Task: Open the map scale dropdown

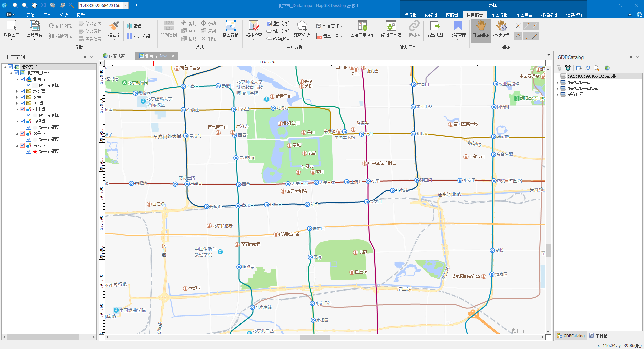Action: tap(126, 5)
